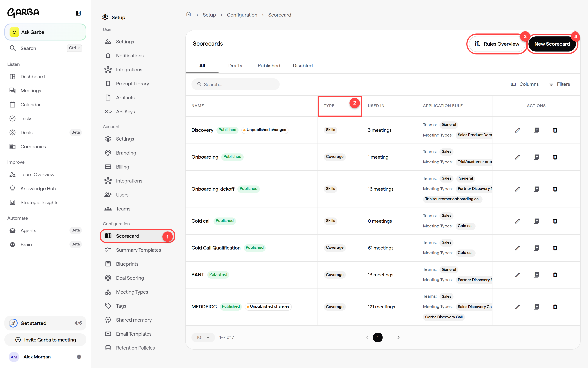Viewport: 588px width, 368px height.
Task: Open Summary Templates in configuration menu
Action: tap(137, 250)
